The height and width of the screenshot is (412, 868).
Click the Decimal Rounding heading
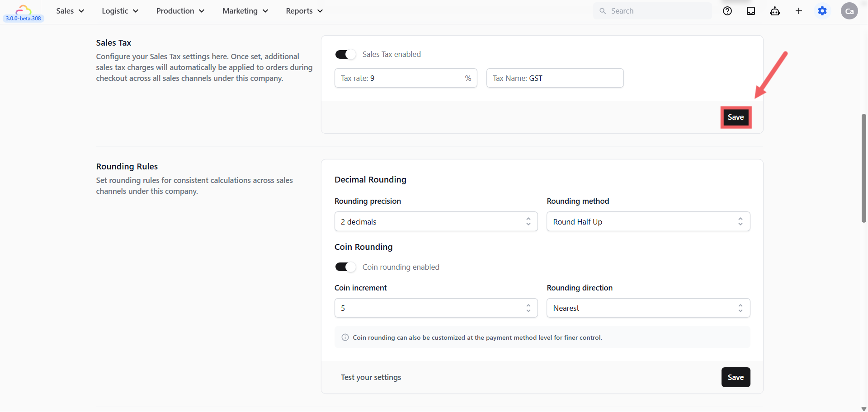click(x=370, y=180)
